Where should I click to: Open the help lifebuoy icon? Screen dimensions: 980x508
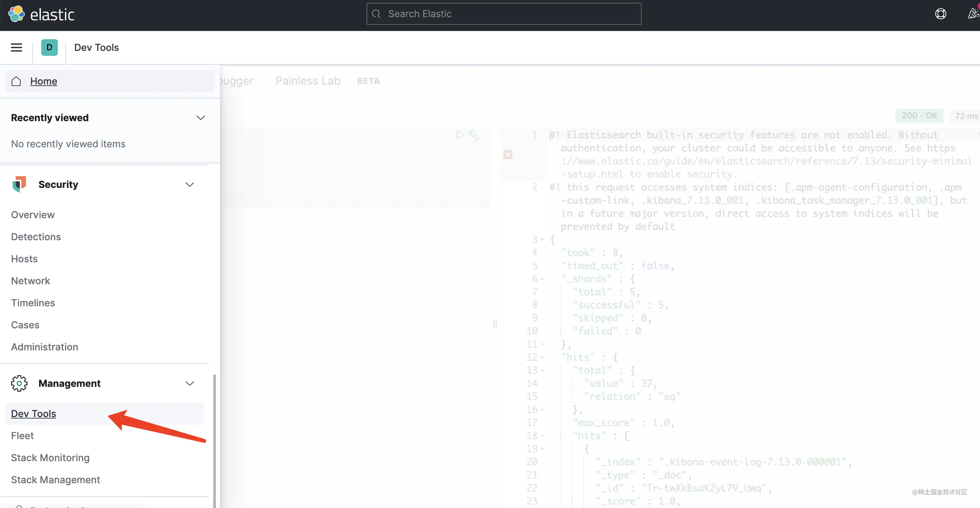pyautogui.click(x=940, y=14)
